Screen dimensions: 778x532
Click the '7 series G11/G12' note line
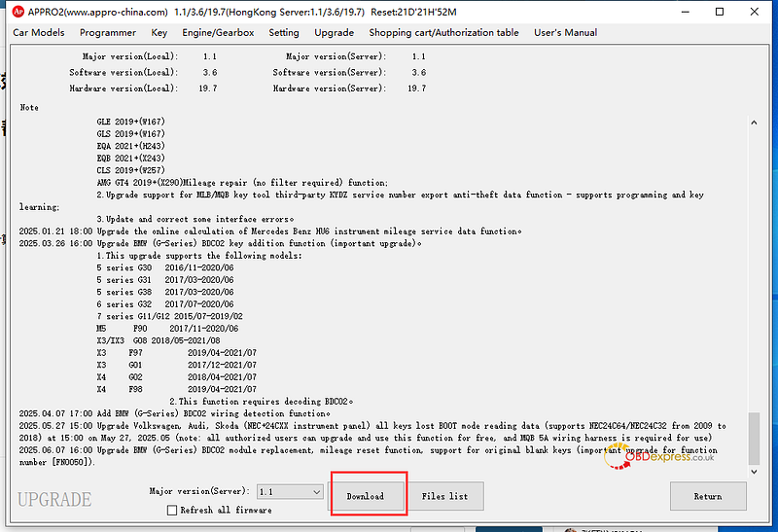pyautogui.click(x=169, y=316)
